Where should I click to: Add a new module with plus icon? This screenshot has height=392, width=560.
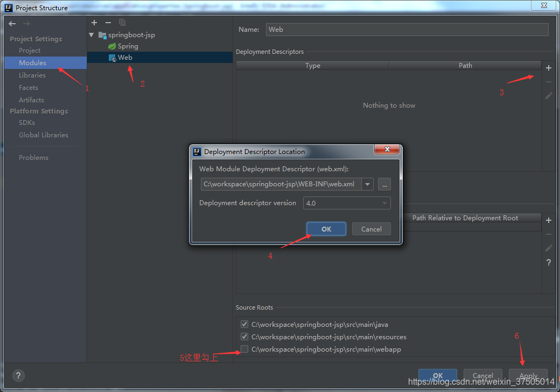click(x=94, y=23)
